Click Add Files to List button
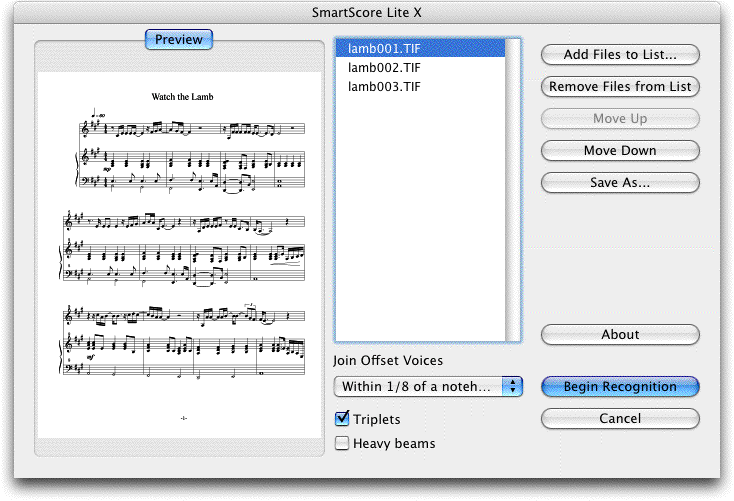The image size is (734, 501). [620, 55]
